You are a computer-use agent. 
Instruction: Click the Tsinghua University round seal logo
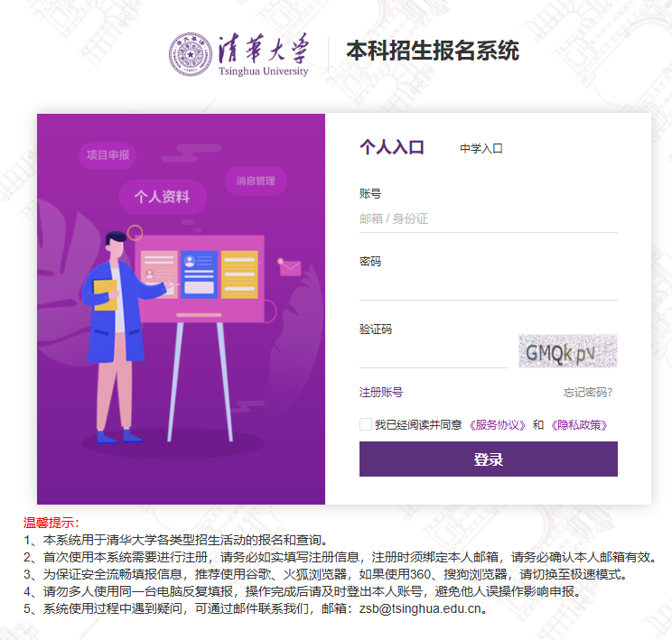click(191, 54)
